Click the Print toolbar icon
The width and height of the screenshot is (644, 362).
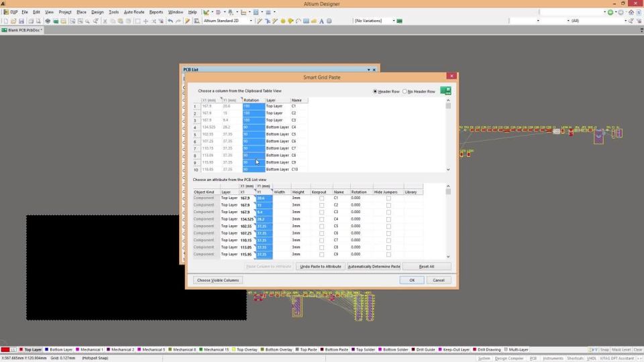point(30,21)
